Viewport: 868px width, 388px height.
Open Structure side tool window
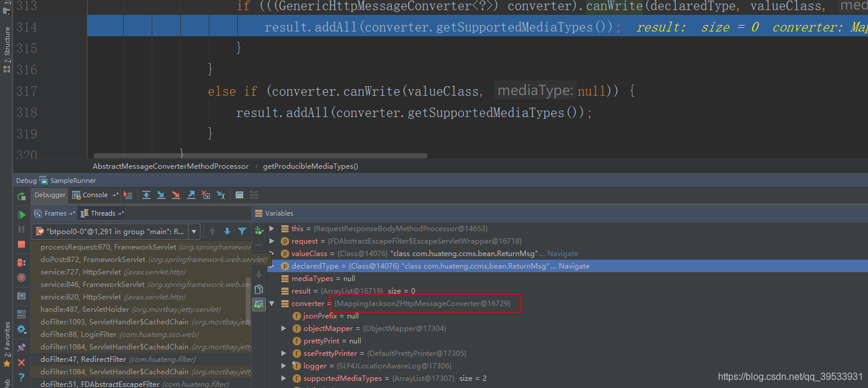click(7, 49)
